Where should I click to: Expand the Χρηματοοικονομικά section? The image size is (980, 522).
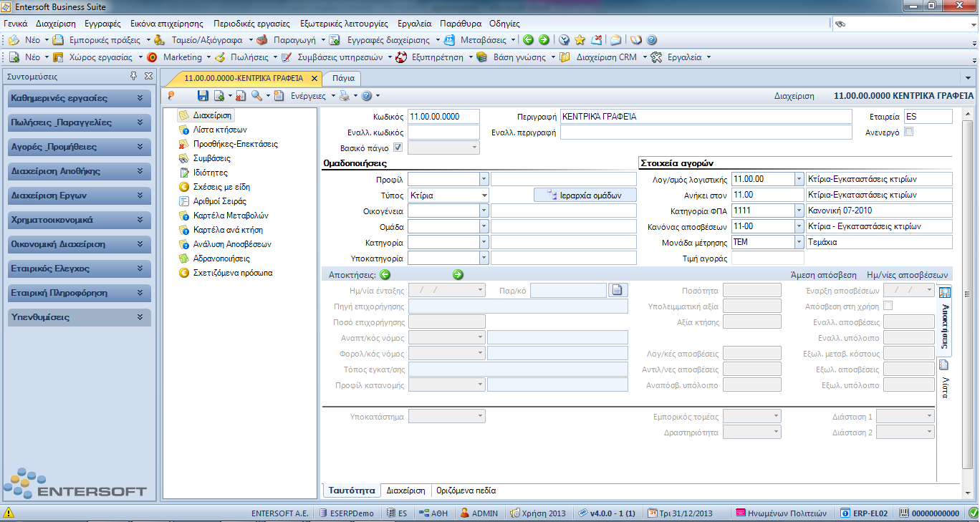pos(79,220)
